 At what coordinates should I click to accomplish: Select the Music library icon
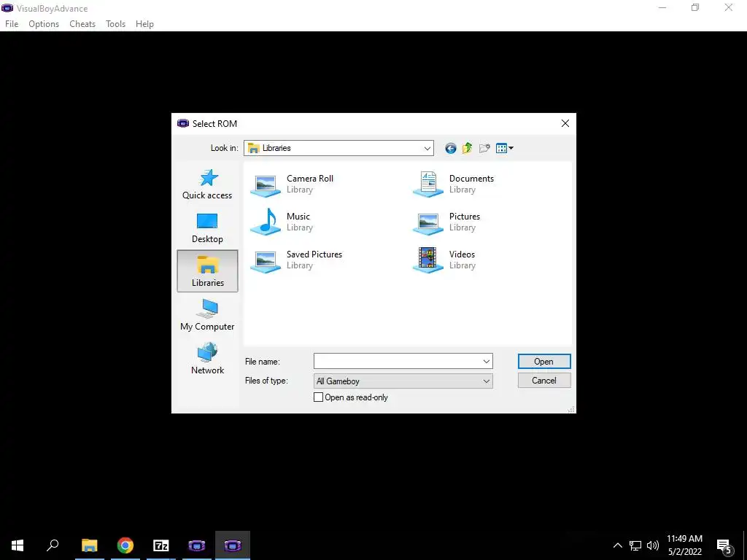point(266,222)
